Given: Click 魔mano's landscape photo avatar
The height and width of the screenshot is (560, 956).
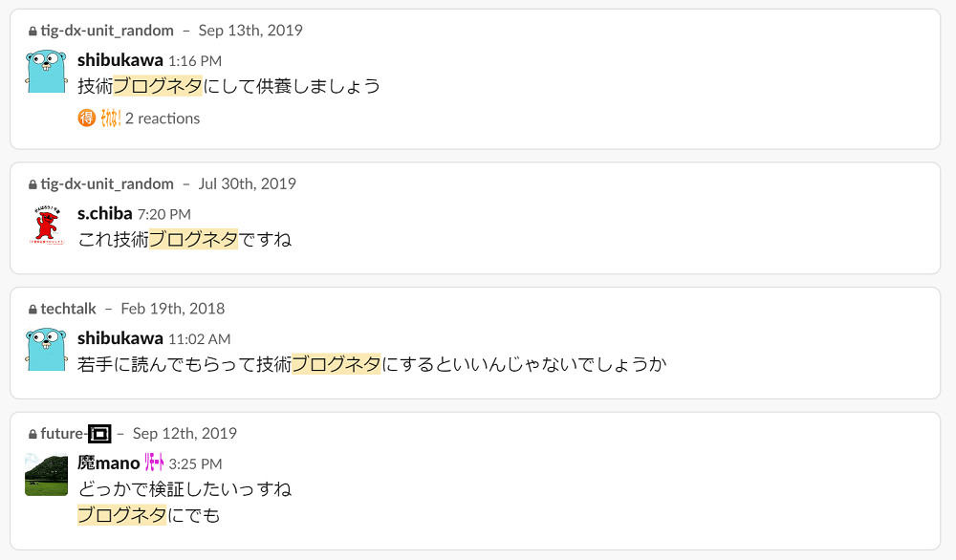Looking at the screenshot, I should coord(46,475).
